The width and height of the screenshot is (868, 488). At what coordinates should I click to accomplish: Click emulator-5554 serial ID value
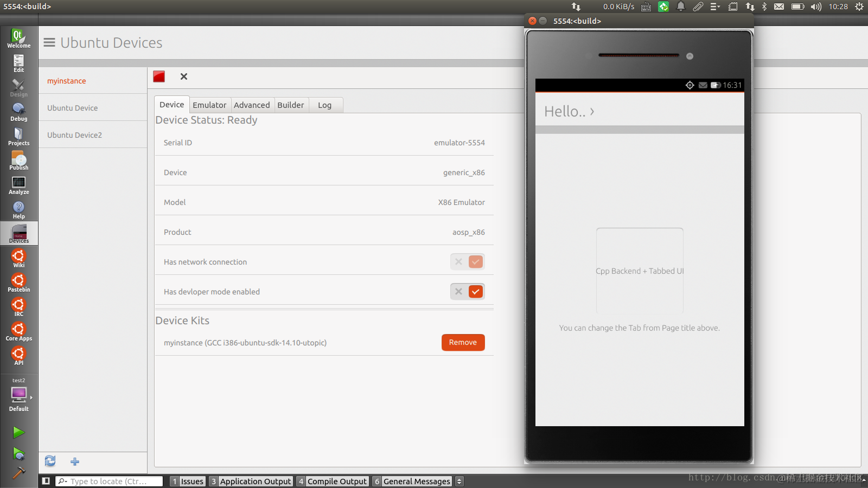[459, 143]
